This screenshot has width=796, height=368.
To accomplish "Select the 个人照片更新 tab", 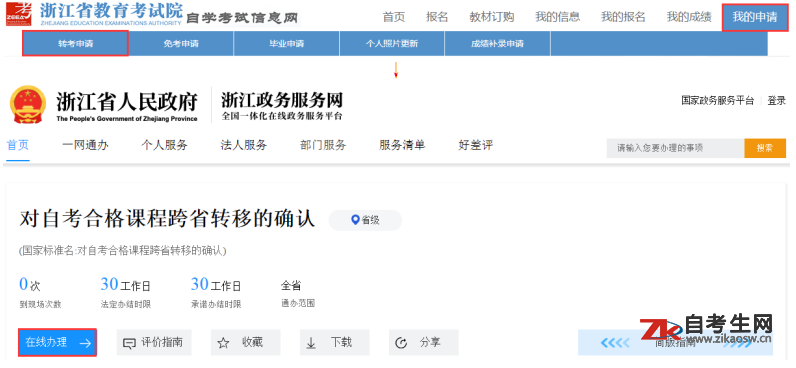I will coord(392,44).
